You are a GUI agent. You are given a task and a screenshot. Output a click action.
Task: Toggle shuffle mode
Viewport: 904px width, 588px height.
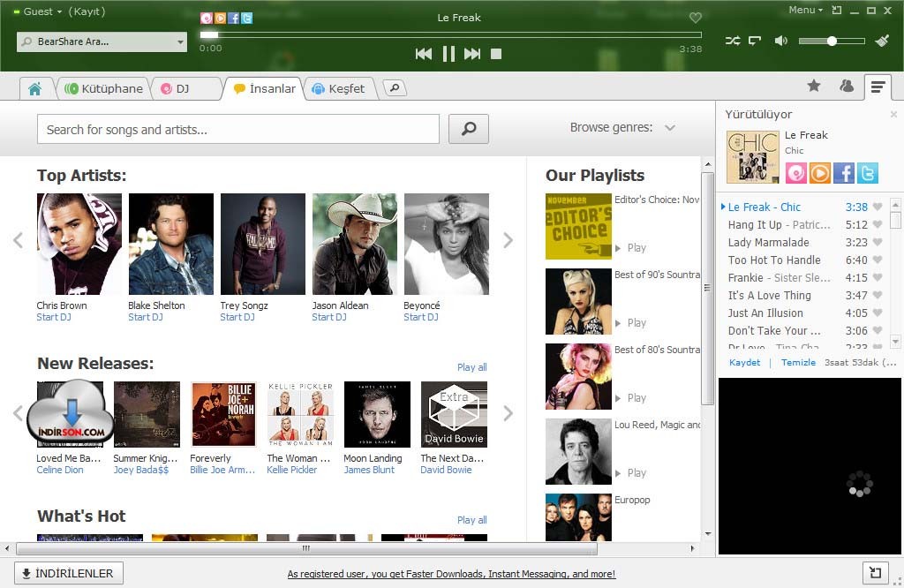tap(733, 41)
